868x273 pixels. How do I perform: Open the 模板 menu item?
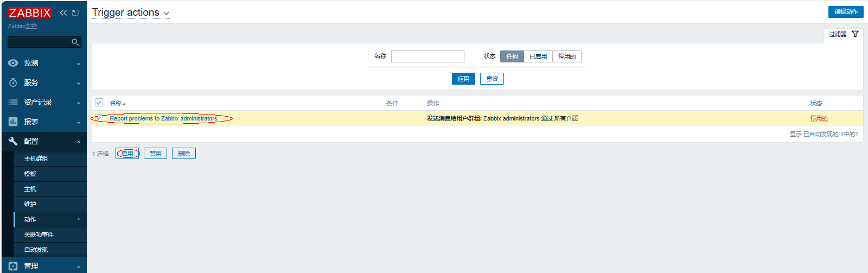point(30,174)
